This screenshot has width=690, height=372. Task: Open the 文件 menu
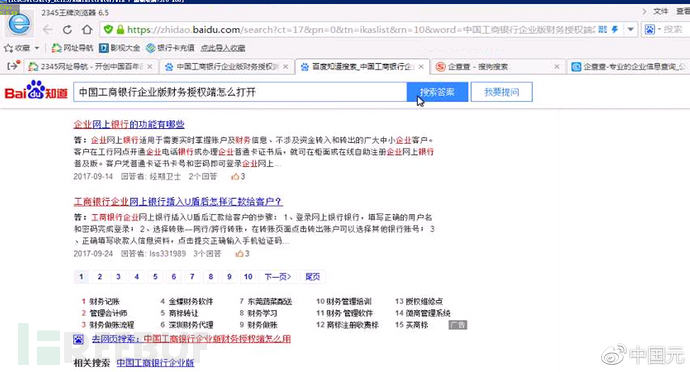click(x=661, y=11)
